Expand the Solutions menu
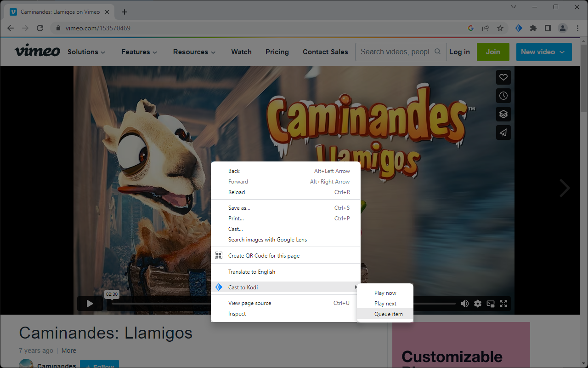588x368 pixels. click(86, 52)
